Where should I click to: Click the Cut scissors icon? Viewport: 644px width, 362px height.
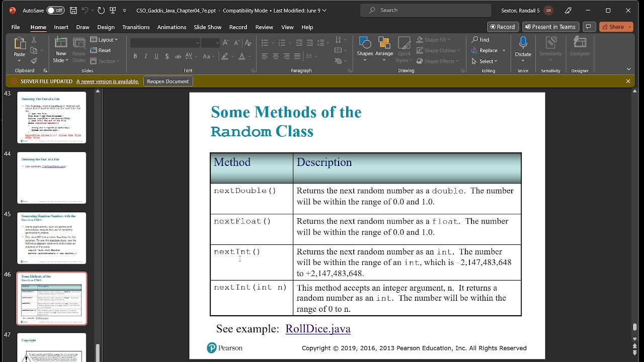[x=34, y=39]
